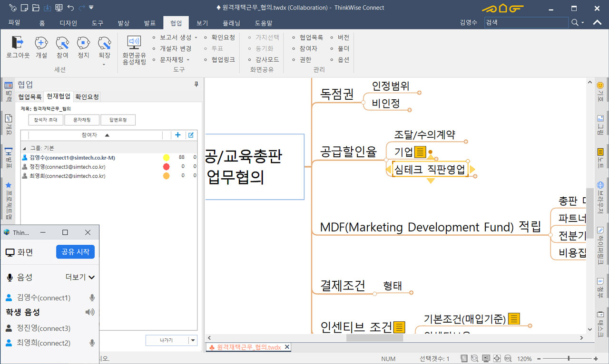Click the 100% zoom icon in status bar
Viewport: 609px width, 364px height.
point(508,358)
